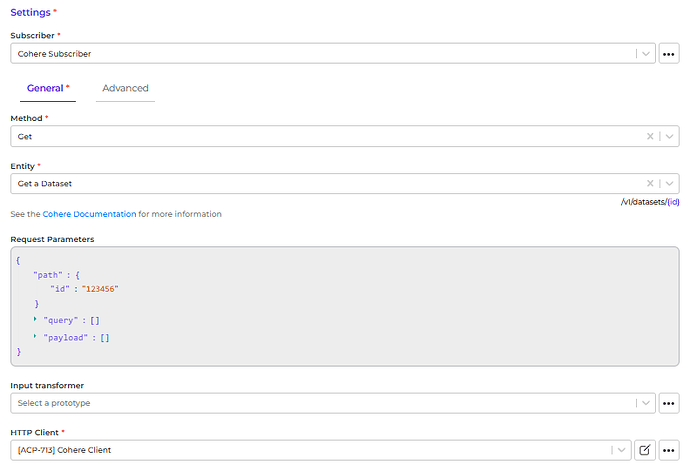This screenshot has height=471, width=690.
Task: Click the Request Parameters label
Action: [52, 239]
